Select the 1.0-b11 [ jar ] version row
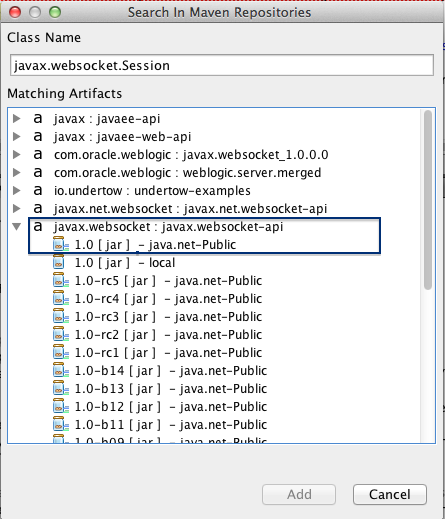 pyautogui.click(x=171, y=425)
